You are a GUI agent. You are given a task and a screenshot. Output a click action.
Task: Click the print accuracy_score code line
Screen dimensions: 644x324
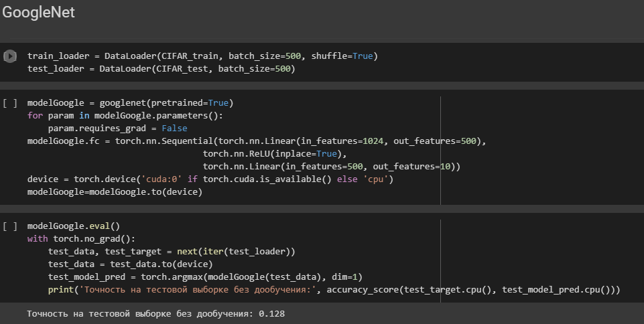point(334,290)
